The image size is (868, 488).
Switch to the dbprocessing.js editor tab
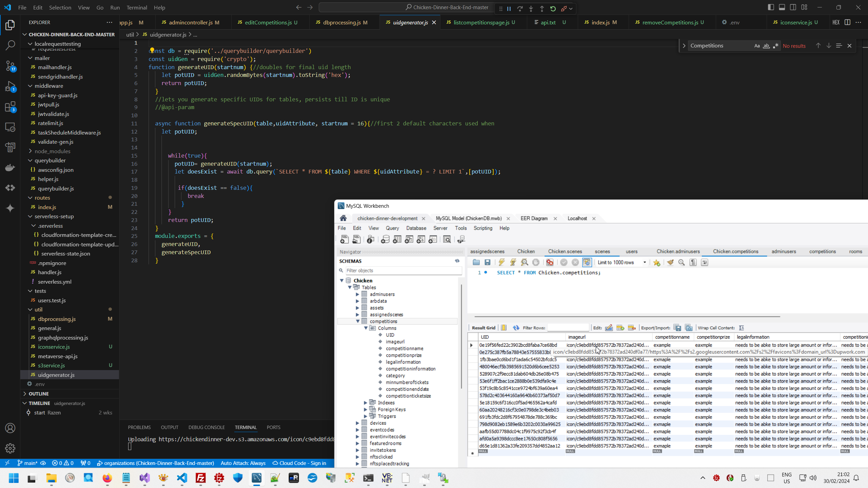pyautogui.click(x=341, y=22)
